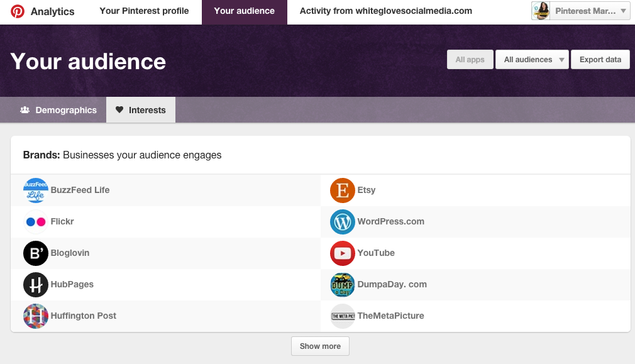This screenshot has width=635, height=364.
Task: Open the WordPress.com brand name
Action: pos(391,221)
